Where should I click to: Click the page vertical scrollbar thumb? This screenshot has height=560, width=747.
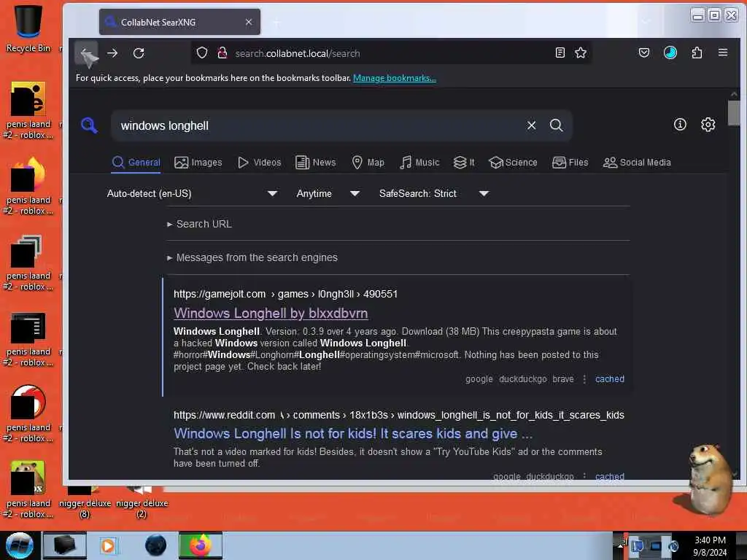[x=734, y=113]
